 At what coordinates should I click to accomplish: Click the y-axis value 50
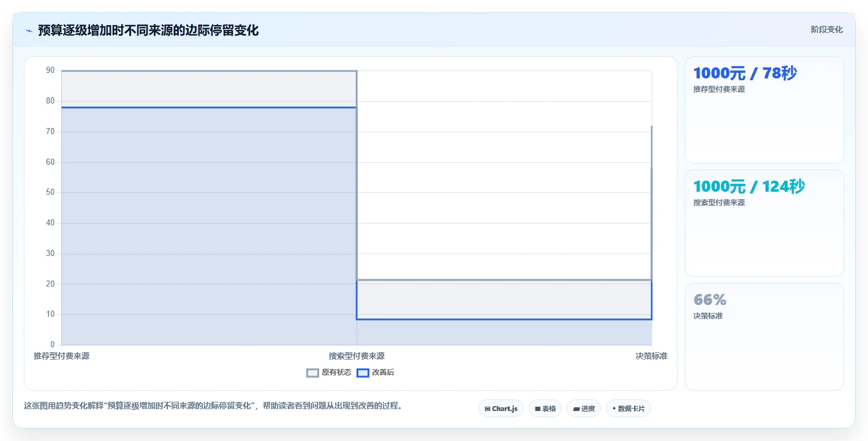point(50,192)
